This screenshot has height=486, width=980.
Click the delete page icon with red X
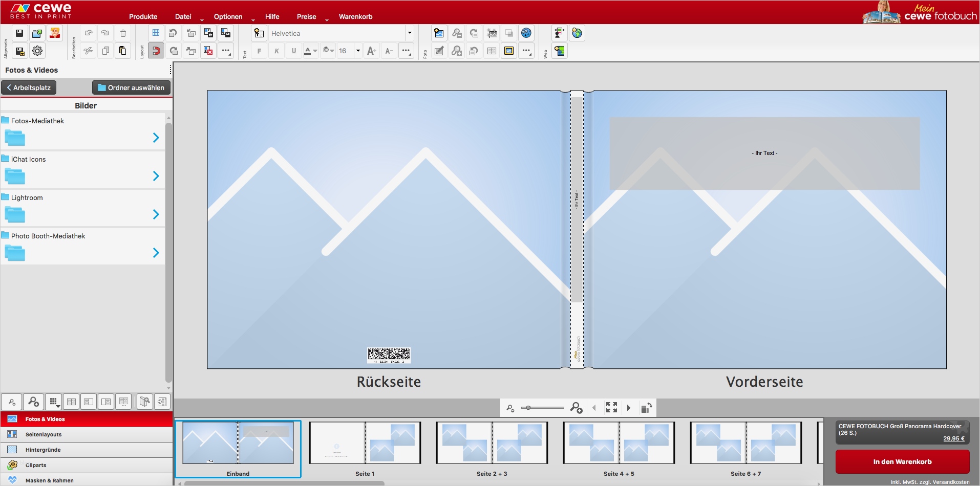click(x=208, y=51)
